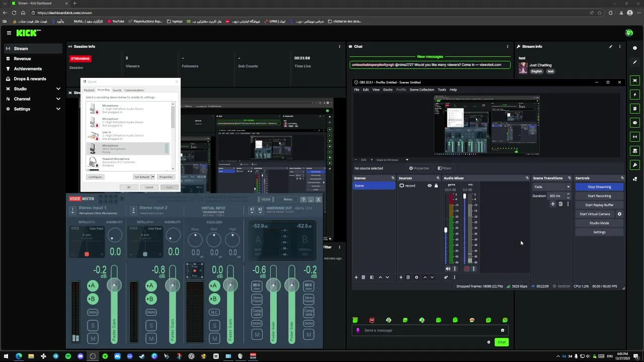Viewport: 644px width, 362px height.
Task: Open virtual camera config gear in Controls
Action: 619,214
